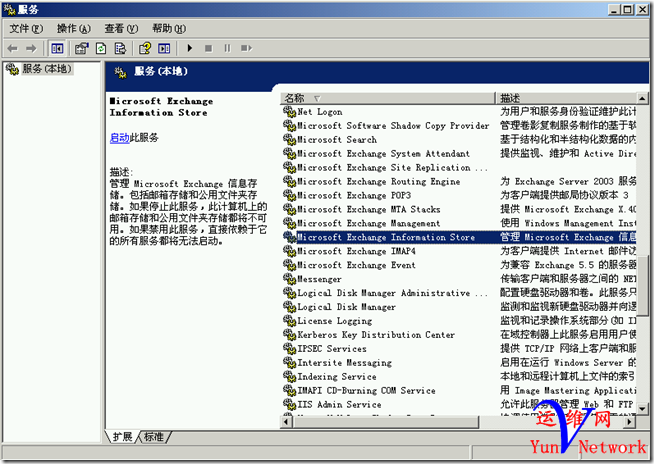Select Microsoft Software Shadow Copy Provider row
The height and width of the screenshot is (464, 654).
click(459, 126)
